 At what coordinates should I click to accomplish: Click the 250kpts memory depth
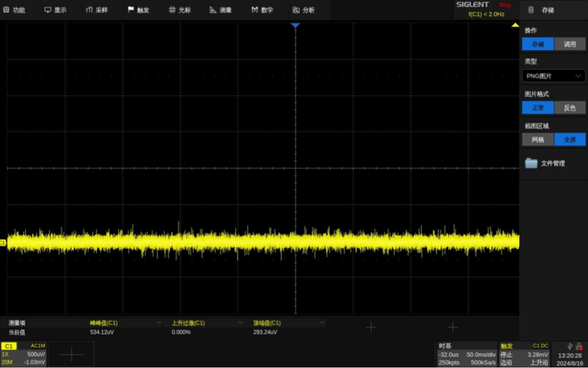(x=449, y=363)
